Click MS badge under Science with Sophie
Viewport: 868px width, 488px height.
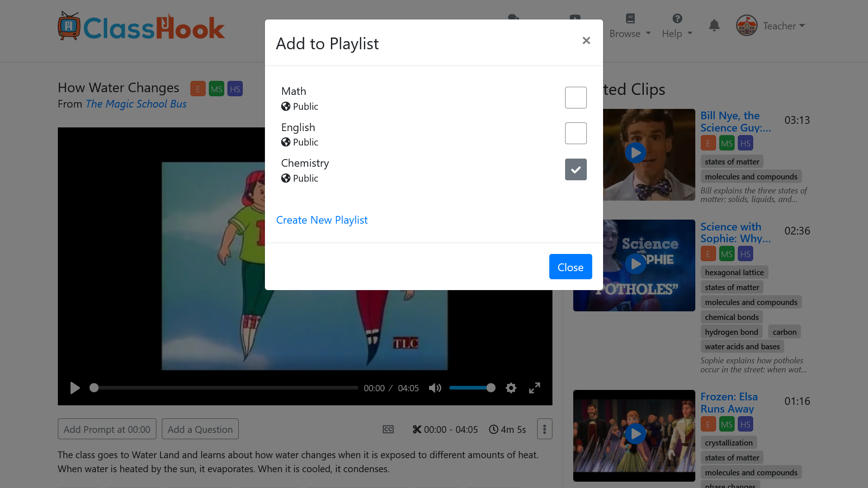pyautogui.click(x=727, y=254)
